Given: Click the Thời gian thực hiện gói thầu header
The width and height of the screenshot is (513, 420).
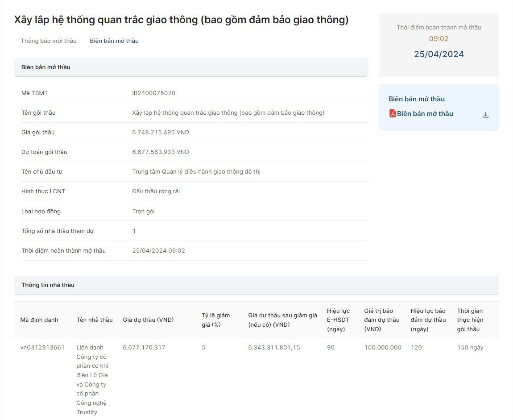Looking at the screenshot, I should [470, 320].
